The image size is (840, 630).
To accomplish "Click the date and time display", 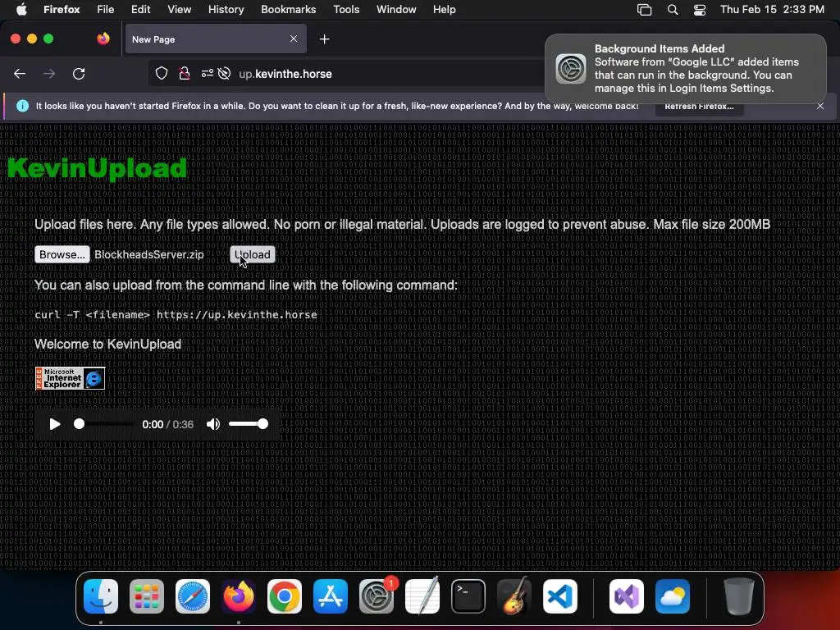I will (x=772, y=10).
